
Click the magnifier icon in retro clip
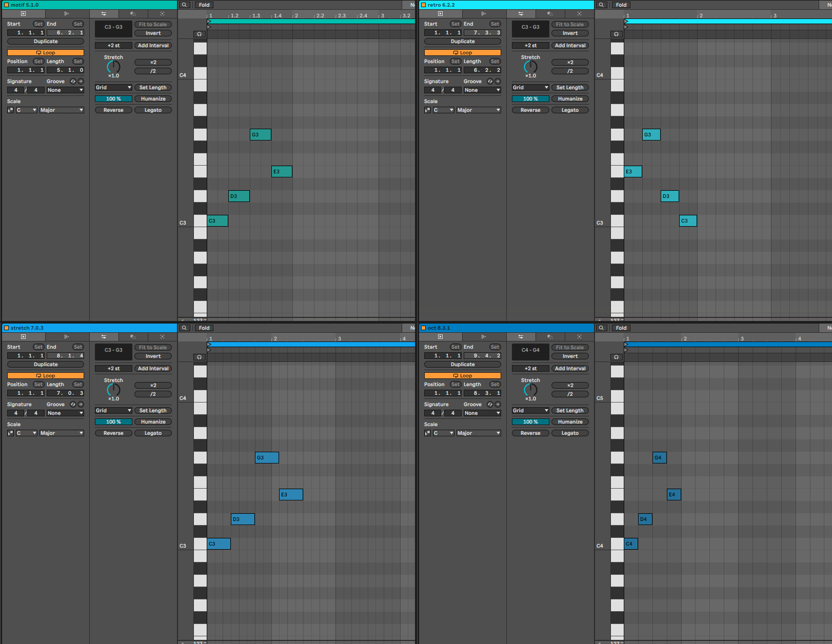[x=601, y=5]
